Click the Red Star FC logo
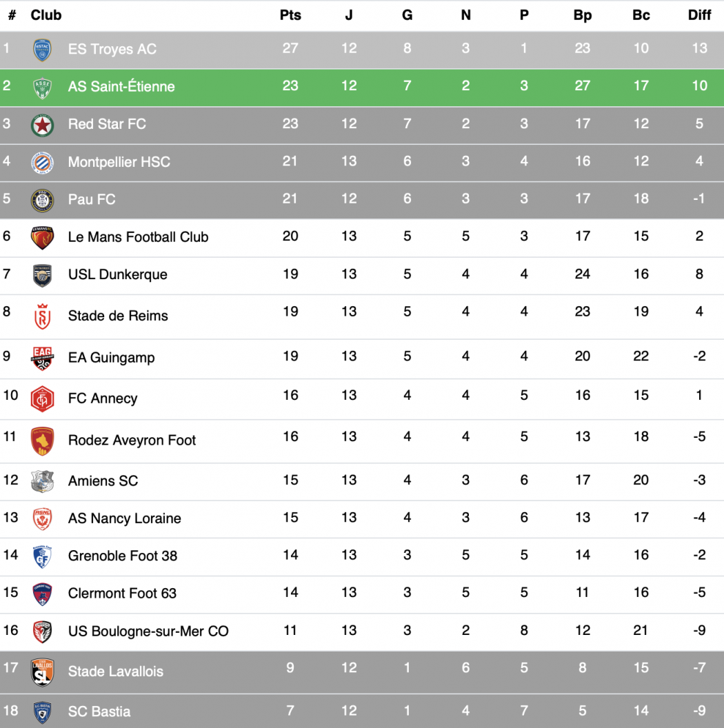The height and width of the screenshot is (728, 724). 43,125
